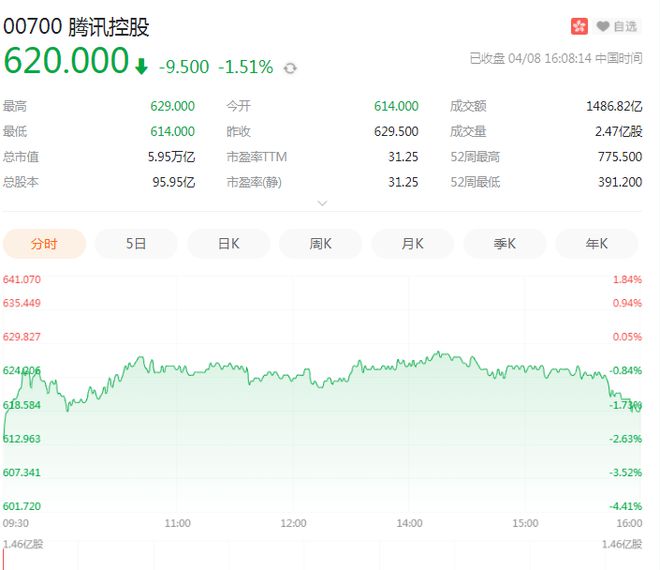Select the 分时 chart tab
Viewport: 660px width, 570px height.
(44, 243)
